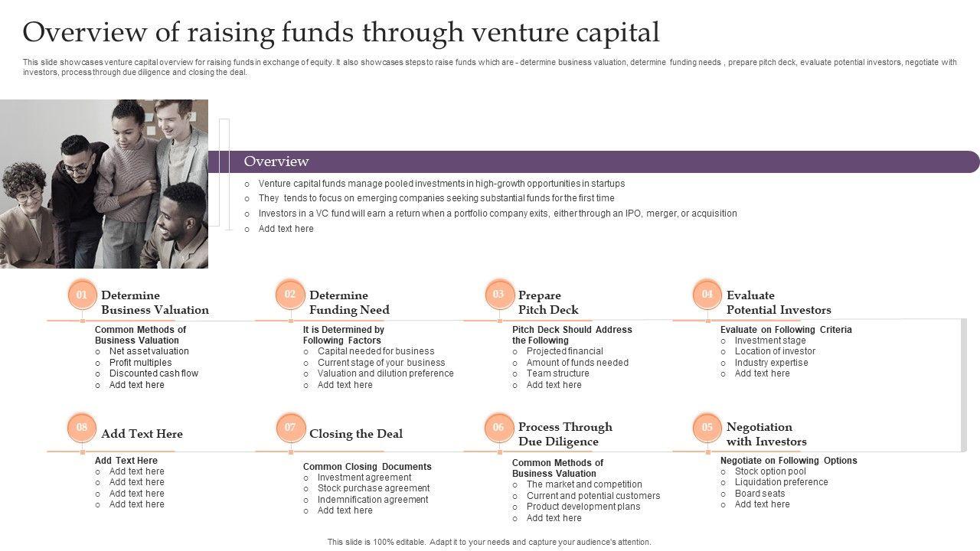The height and width of the screenshot is (551, 980).
Task: Click the 05 step circle badge
Action: (707, 428)
